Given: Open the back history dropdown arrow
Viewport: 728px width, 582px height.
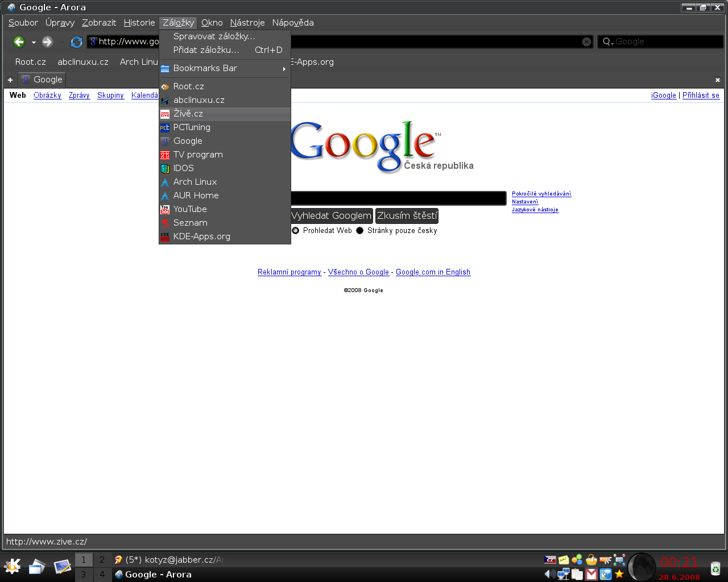Looking at the screenshot, I should coord(34,43).
